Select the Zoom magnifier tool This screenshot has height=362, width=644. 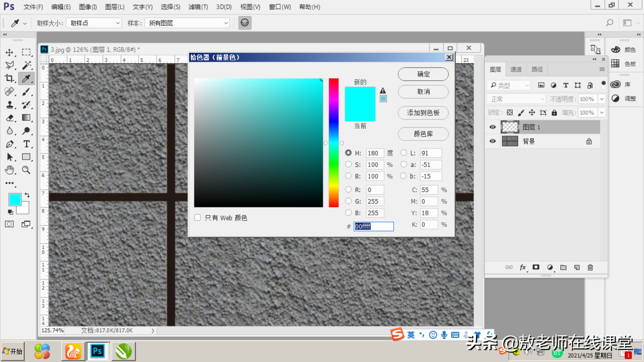26,170
